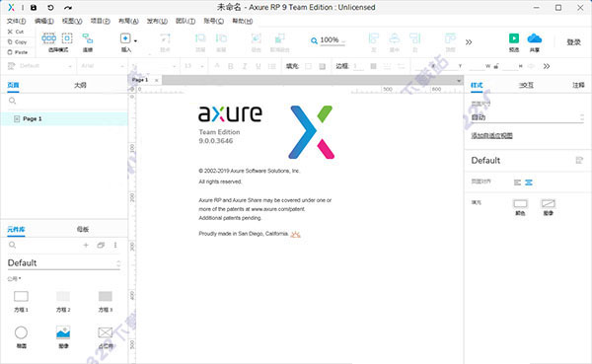The width and height of the screenshot is (592, 364).
Task: Click the libraries panel more options dots
Action: point(115,245)
